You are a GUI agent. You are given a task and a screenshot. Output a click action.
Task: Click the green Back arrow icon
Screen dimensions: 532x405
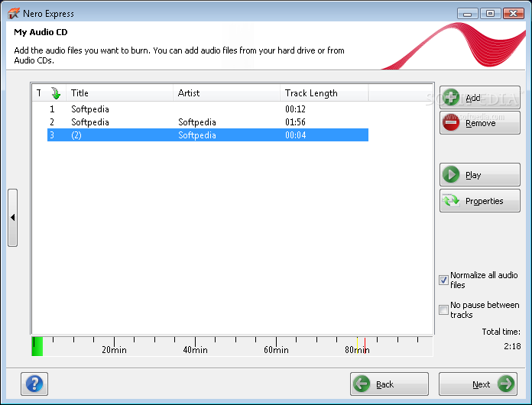362,384
